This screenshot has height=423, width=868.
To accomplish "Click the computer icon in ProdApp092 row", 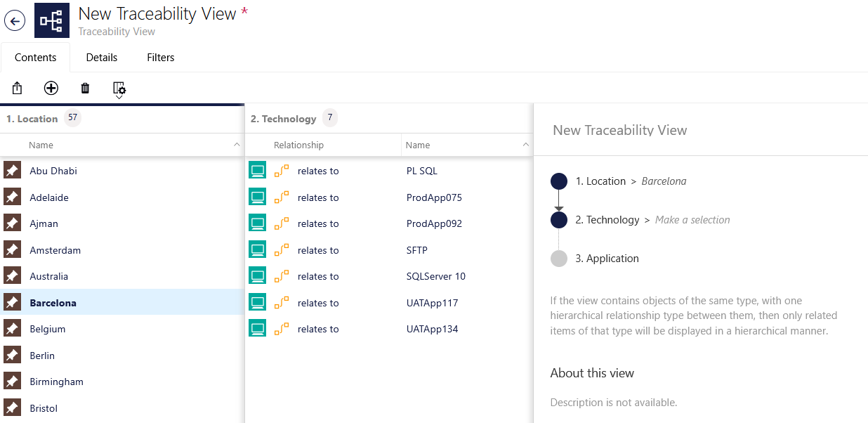I will click(258, 223).
